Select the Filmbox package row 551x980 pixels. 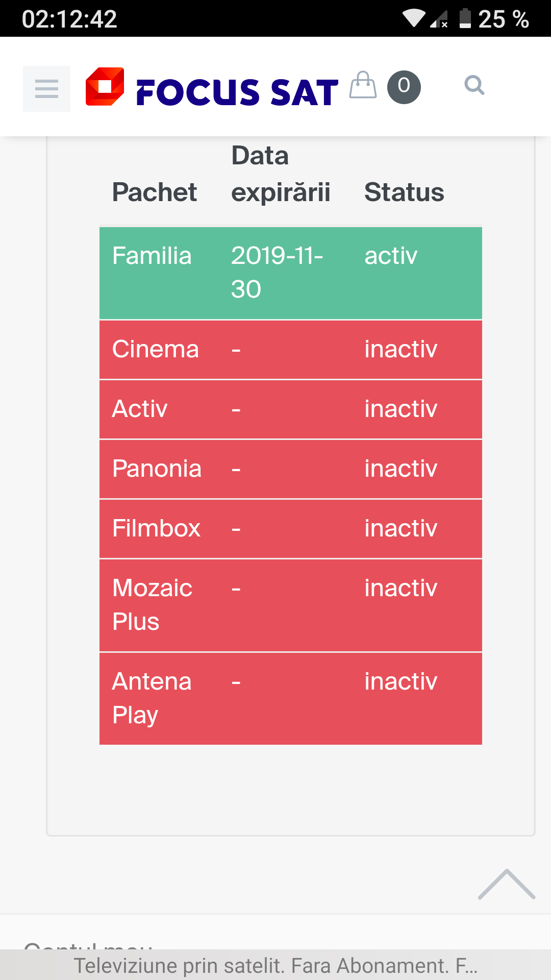[x=290, y=528]
